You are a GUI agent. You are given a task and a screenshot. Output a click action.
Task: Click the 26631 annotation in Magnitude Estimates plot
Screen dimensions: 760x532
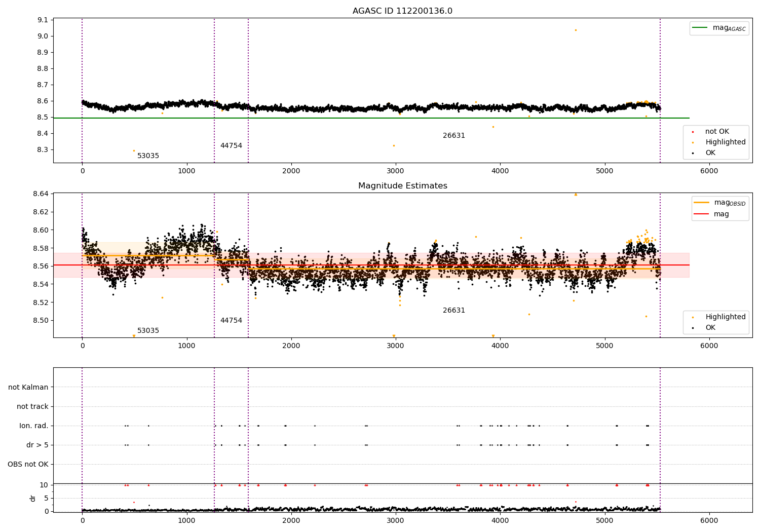click(454, 311)
